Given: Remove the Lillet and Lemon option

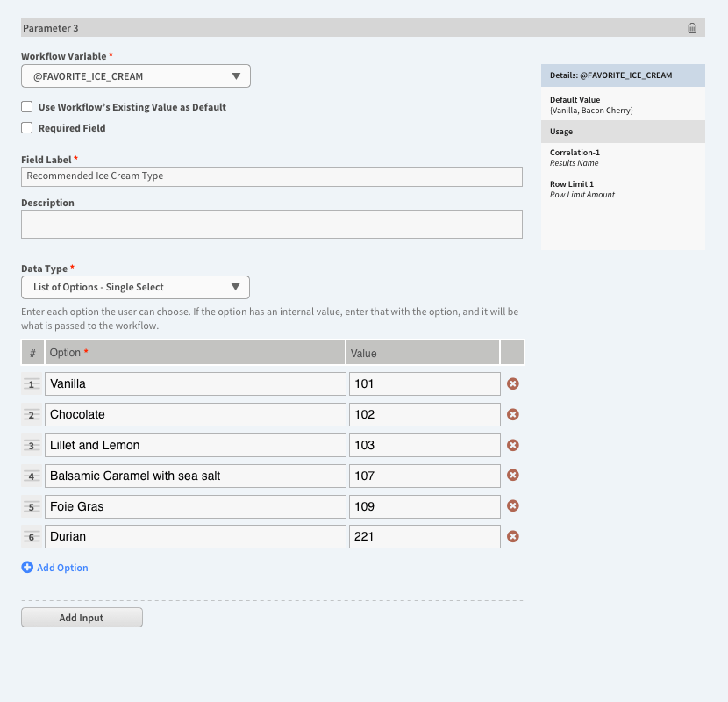Looking at the screenshot, I should (x=512, y=445).
